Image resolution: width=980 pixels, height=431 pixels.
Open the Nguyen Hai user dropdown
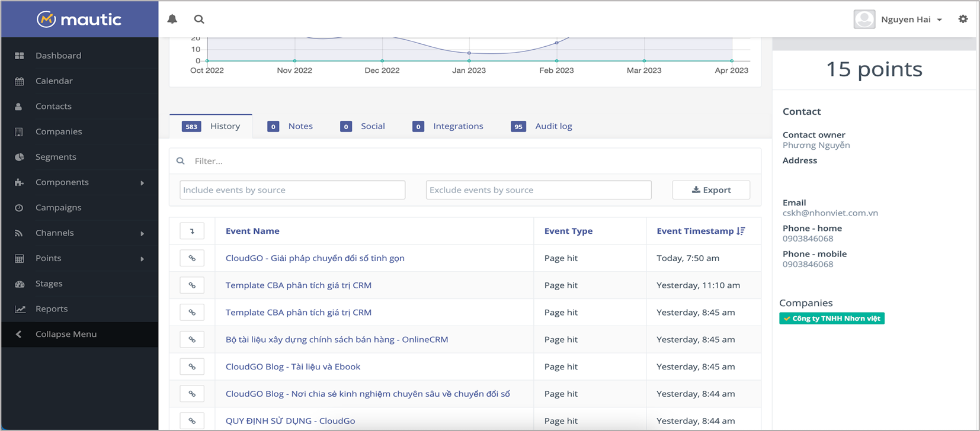coord(911,20)
